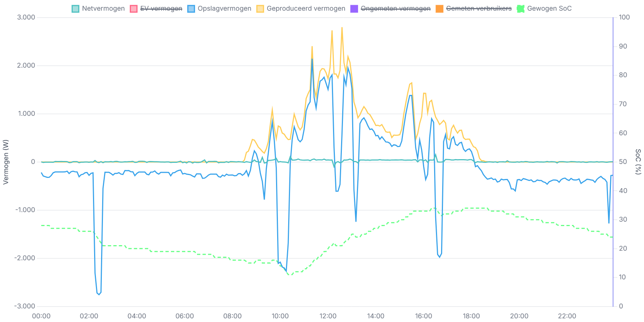The image size is (644, 322).
Task: Click the 3.000 y-axis label
Action: 26,17
